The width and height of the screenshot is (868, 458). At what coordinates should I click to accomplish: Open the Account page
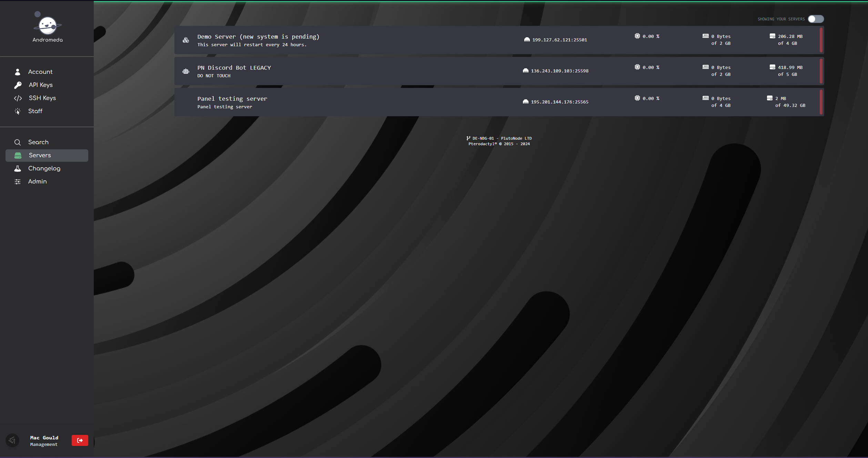coord(47,72)
